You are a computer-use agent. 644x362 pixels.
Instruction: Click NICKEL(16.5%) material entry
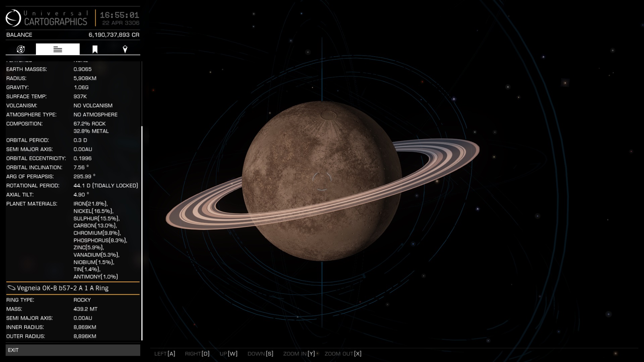(x=94, y=211)
